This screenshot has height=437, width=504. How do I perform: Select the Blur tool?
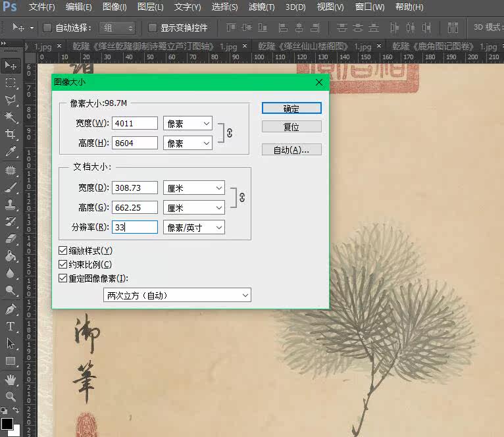11,273
